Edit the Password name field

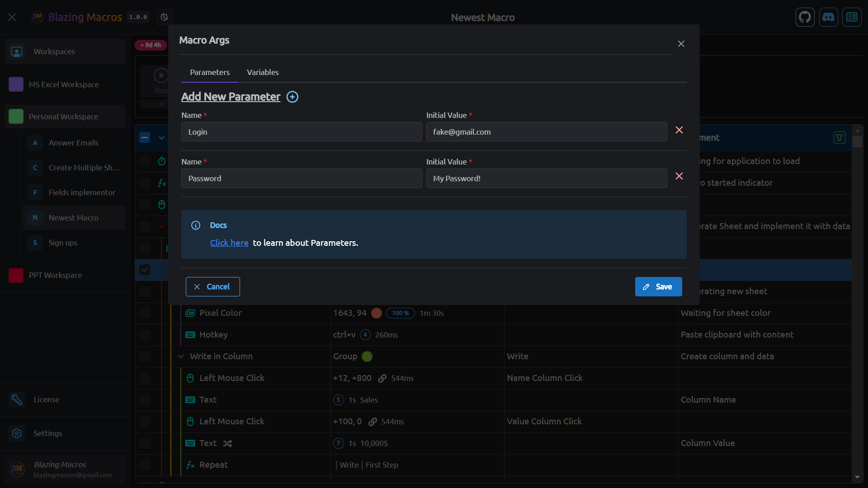[x=302, y=178]
